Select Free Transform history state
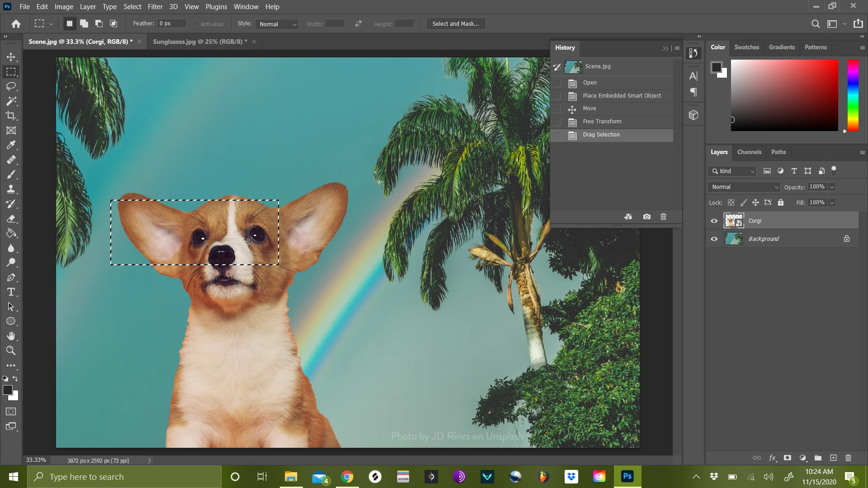 tap(602, 122)
